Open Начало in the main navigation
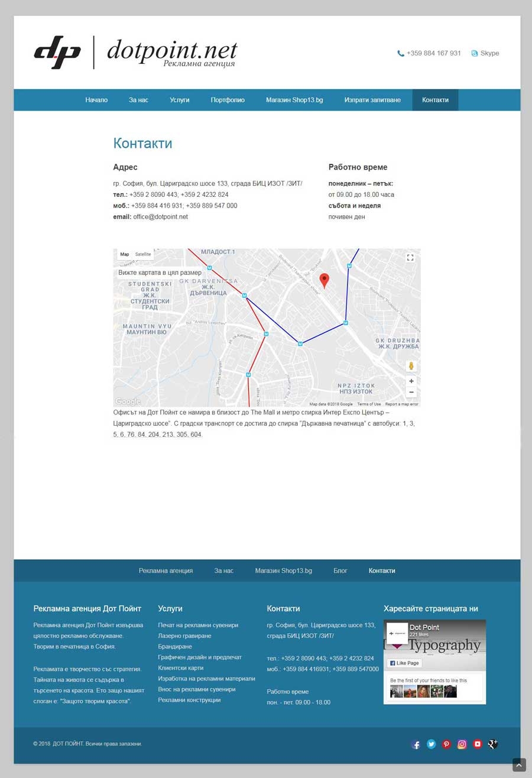 pos(96,100)
